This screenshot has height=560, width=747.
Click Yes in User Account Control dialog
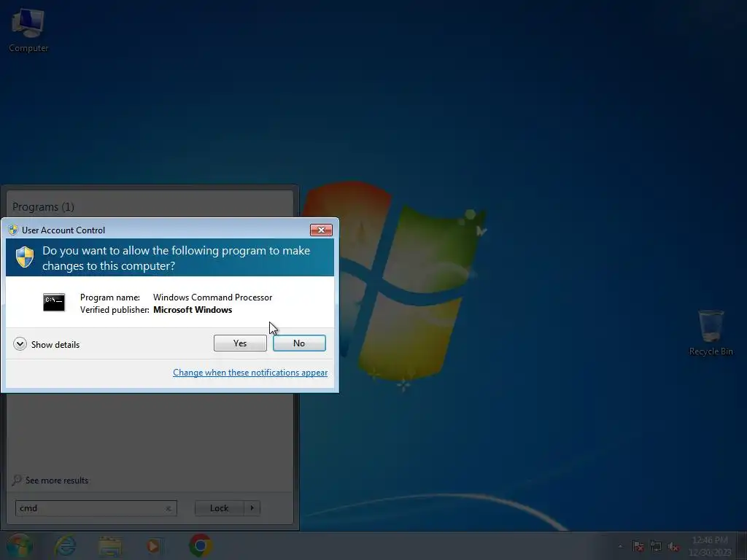click(240, 343)
